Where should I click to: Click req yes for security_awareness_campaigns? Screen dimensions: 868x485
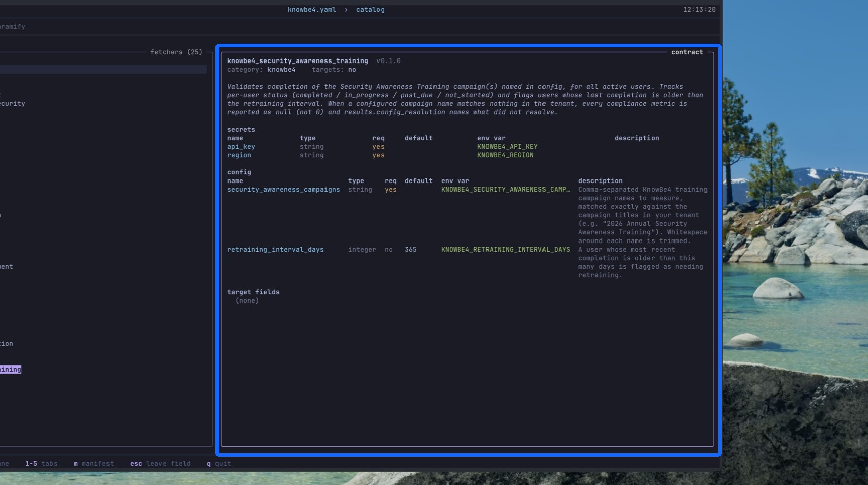click(x=390, y=190)
